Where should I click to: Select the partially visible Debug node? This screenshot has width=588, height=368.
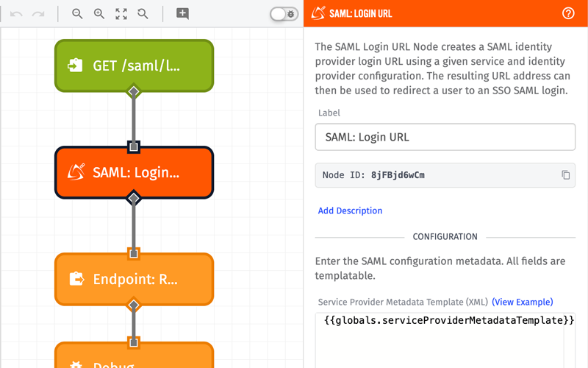[135, 355]
